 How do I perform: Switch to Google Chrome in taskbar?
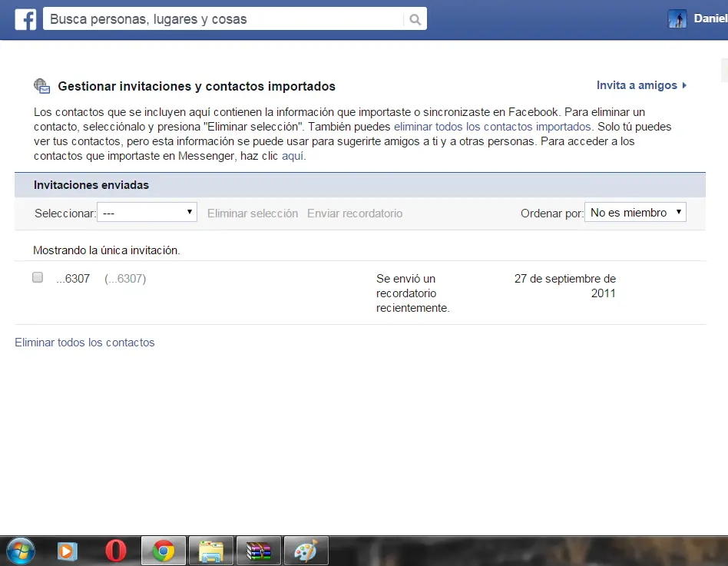[x=164, y=551]
